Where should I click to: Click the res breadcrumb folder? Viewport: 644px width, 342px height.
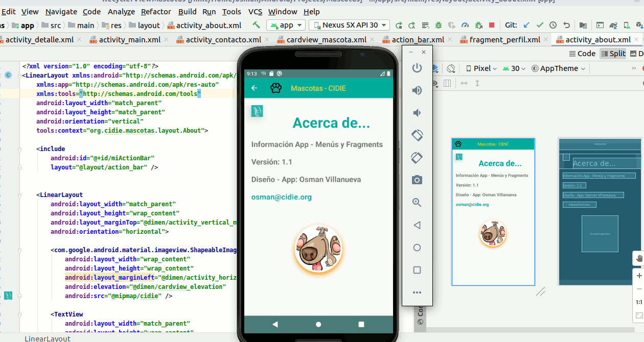coord(112,25)
